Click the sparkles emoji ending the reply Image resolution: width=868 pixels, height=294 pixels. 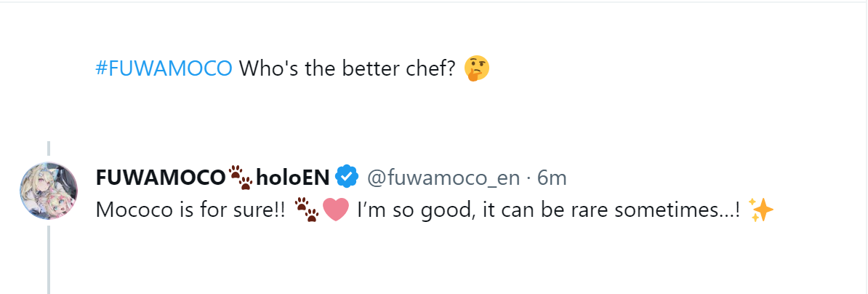tap(761, 210)
